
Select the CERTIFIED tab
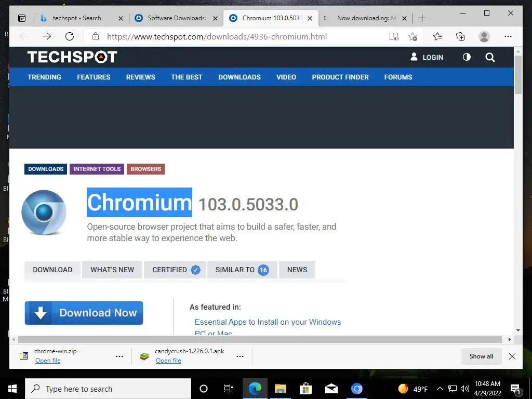coord(175,270)
